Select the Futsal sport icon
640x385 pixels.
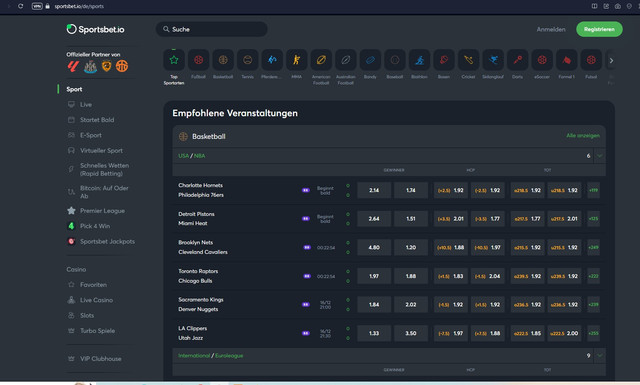coord(591,60)
